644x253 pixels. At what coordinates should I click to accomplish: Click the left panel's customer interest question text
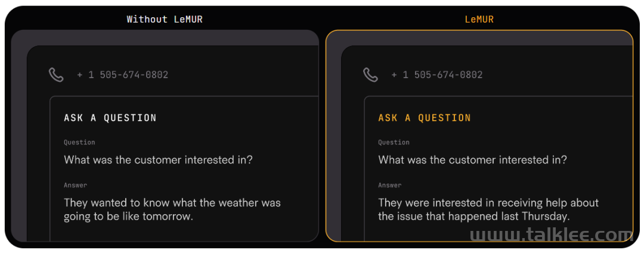tap(158, 160)
